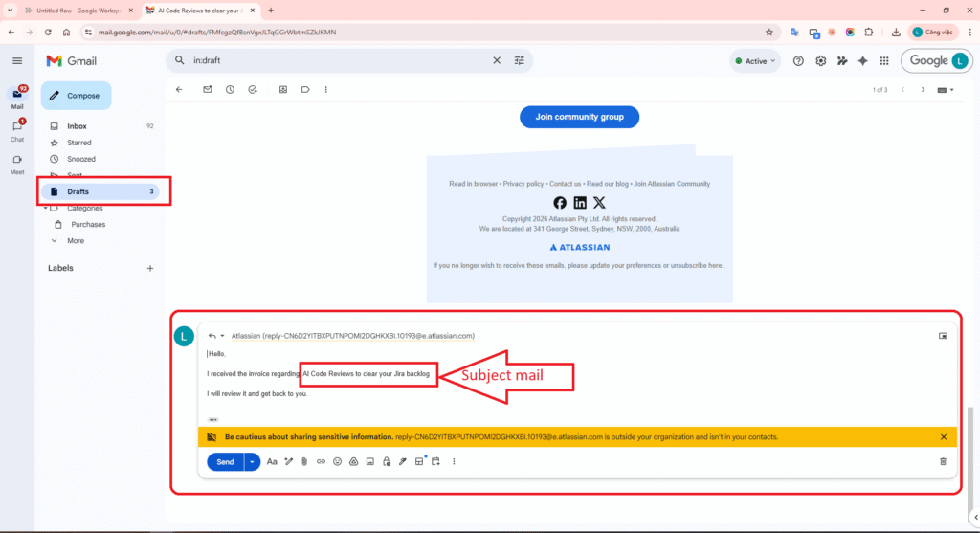Viewport: 980px width, 533px height.
Task: Show search options filter icon
Action: pyautogui.click(x=520, y=60)
